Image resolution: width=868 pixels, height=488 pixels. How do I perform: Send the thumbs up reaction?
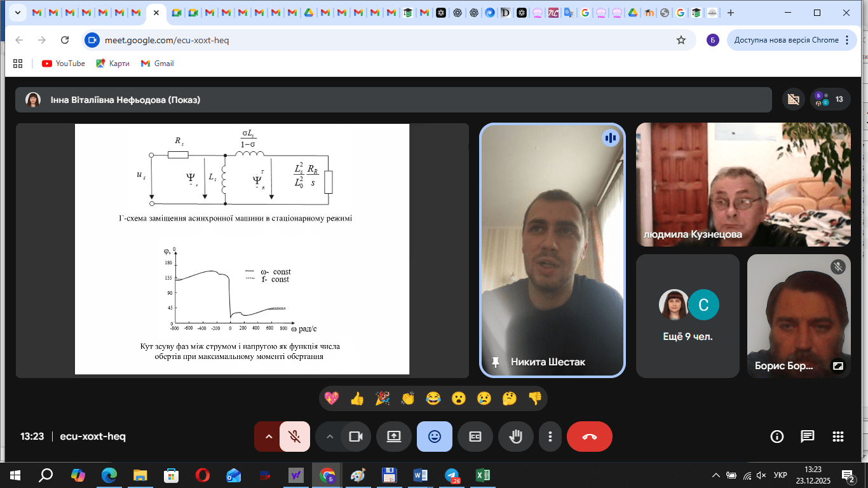coord(356,398)
